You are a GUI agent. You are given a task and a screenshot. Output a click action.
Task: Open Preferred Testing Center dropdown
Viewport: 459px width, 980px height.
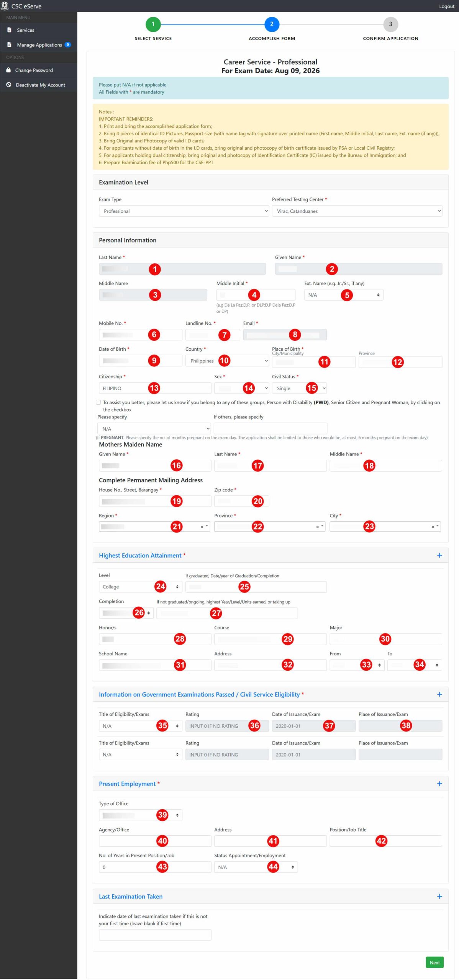click(x=357, y=211)
